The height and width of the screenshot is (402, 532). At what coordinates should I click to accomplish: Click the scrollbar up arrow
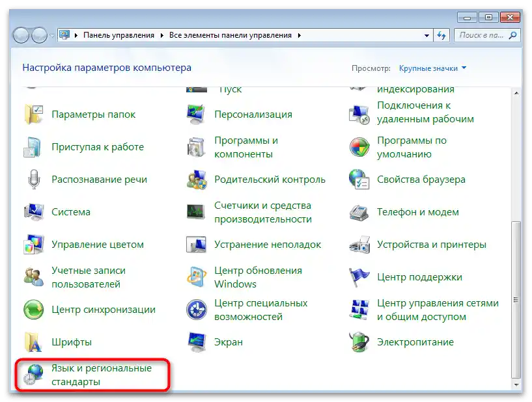pyautogui.click(x=516, y=93)
